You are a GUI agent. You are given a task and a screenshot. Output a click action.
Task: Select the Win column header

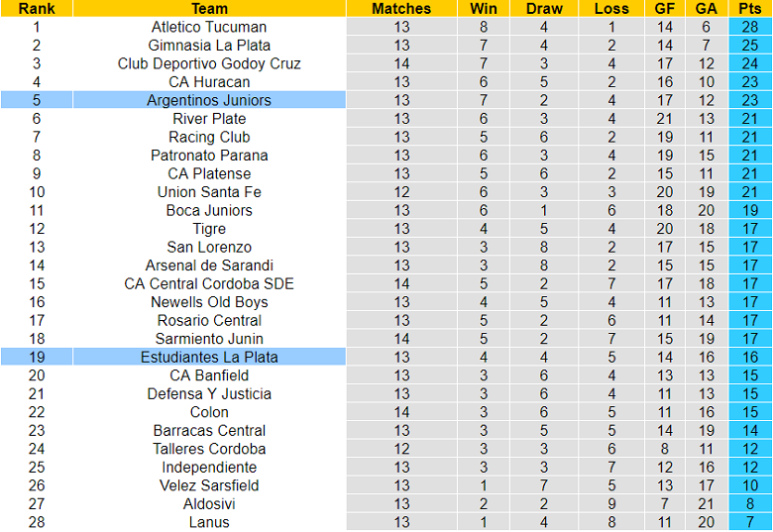[x=484, y=8]
